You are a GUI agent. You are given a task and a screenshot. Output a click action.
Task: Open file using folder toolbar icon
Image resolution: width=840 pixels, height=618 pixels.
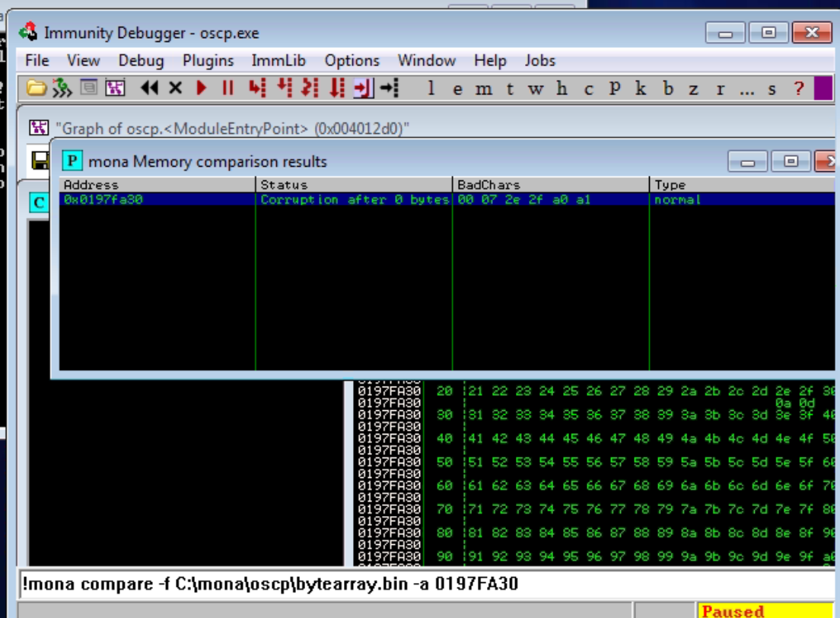pyautogui.click(x=37, y=88)
